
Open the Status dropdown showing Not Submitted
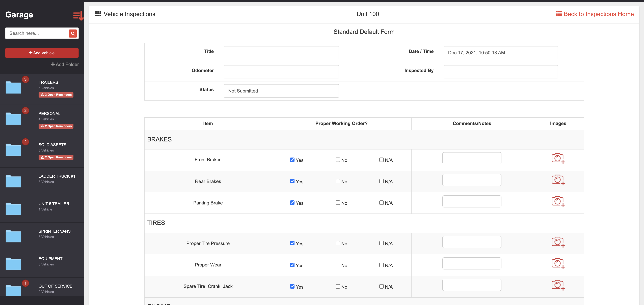coord(281,91)
